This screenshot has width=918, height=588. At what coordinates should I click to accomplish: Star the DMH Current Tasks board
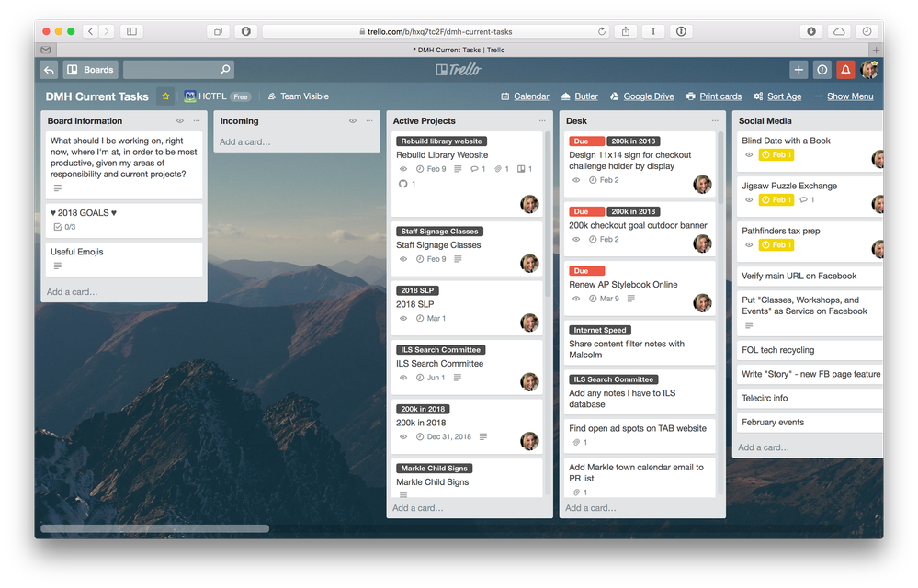(165, 96)
